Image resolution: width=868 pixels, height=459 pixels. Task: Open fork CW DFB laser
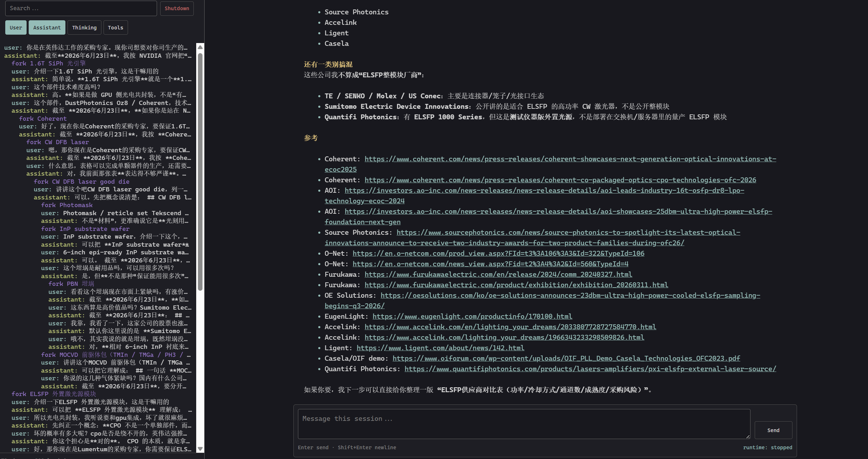58,142
